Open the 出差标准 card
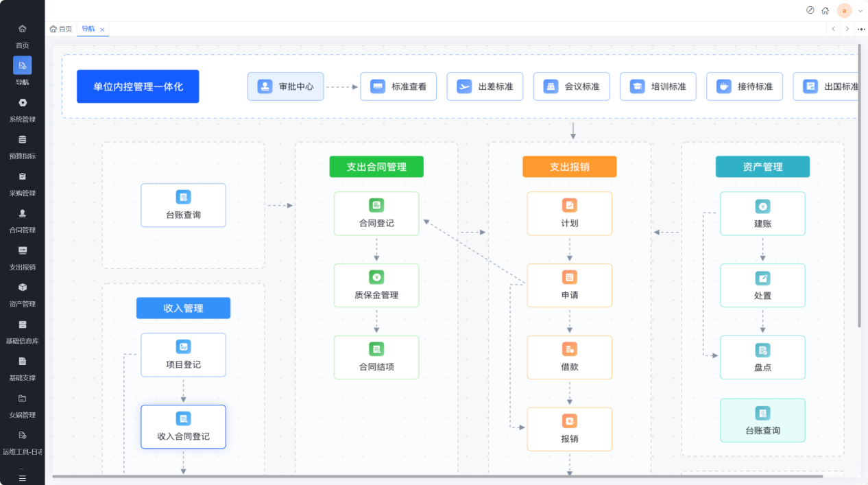The width and height of the screenshot is (868, 485). [485, 86]
